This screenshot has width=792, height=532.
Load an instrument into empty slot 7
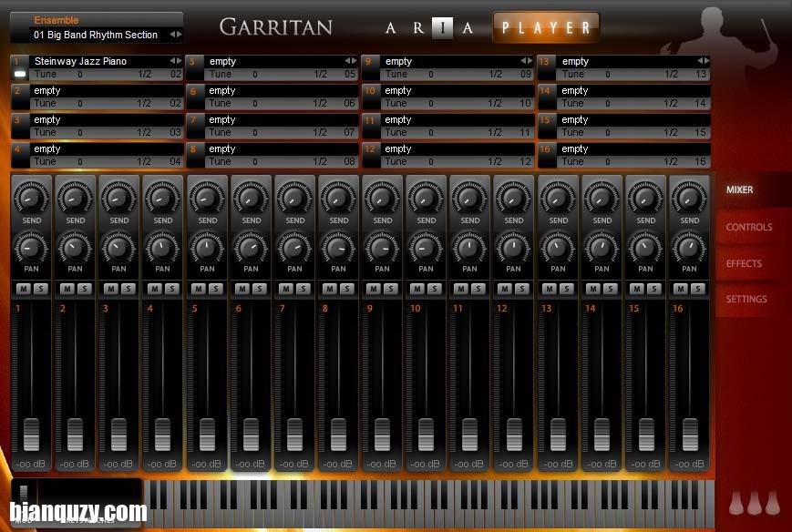pyautogui.click(x=282, y=120)
